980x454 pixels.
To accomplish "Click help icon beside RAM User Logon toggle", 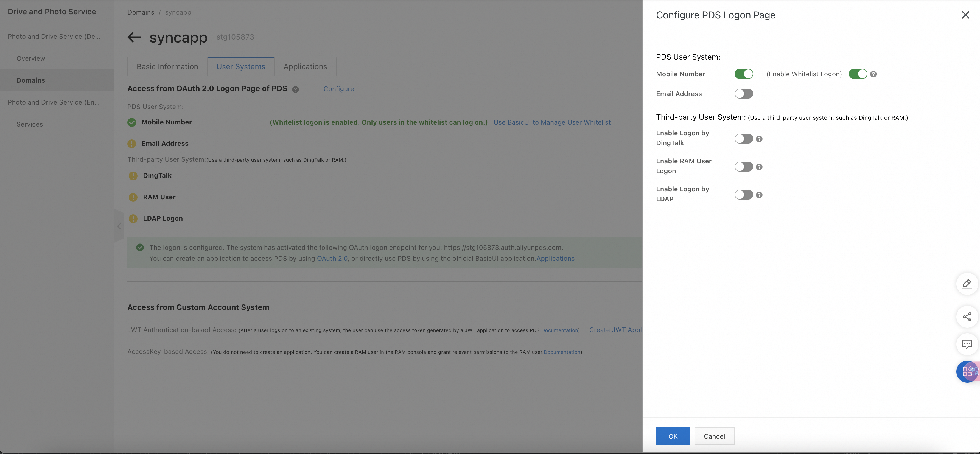I will coord(759,167).
